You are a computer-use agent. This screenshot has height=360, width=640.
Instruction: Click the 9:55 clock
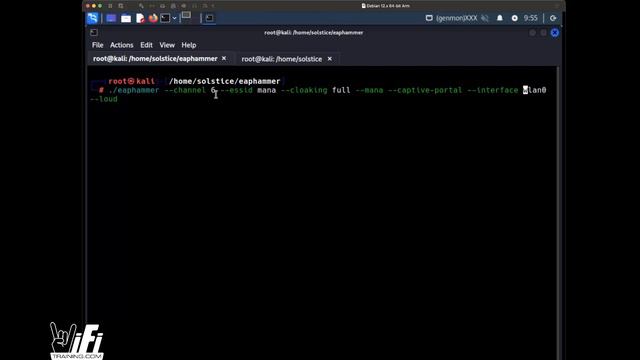point(530,18)
